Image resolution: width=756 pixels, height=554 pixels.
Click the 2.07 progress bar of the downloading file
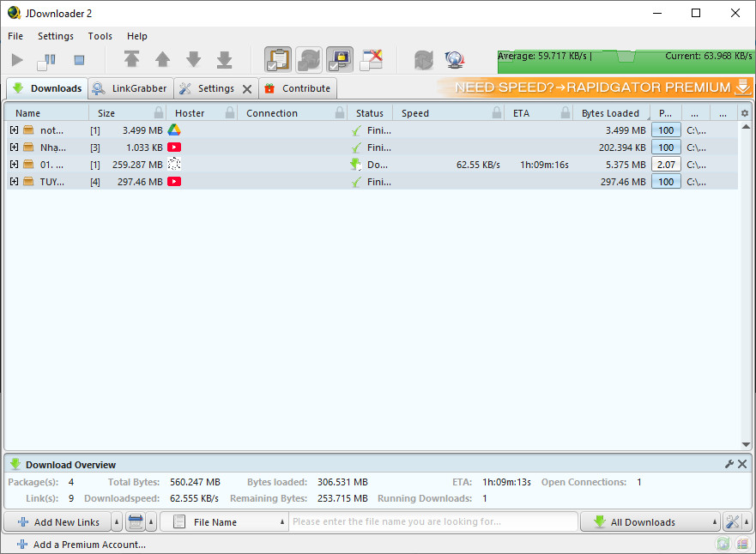(666, 164)
